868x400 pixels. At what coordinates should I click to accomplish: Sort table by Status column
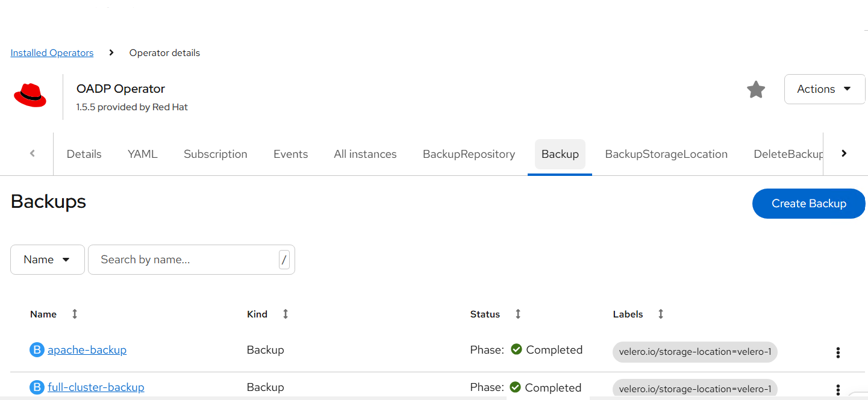[517, 314]
